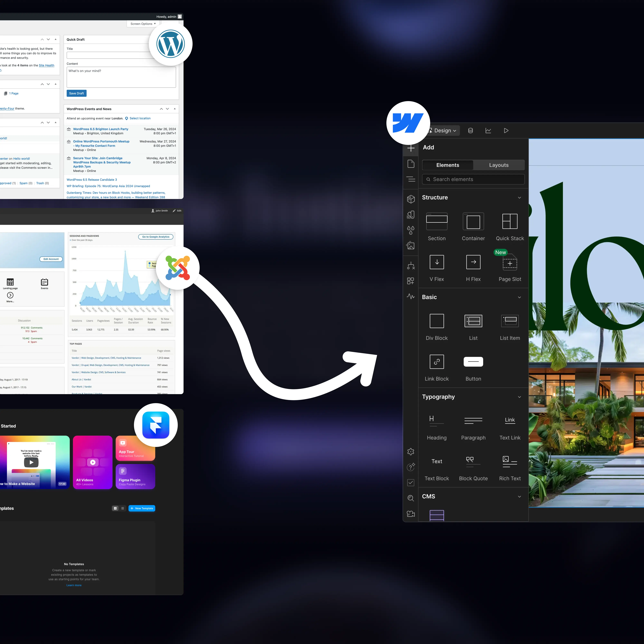Viewport: 644px width, 644px height.
Task: Open the Insights chart icon in Webflow top bar
Action: pyautogui.click(x=488, y=131)
